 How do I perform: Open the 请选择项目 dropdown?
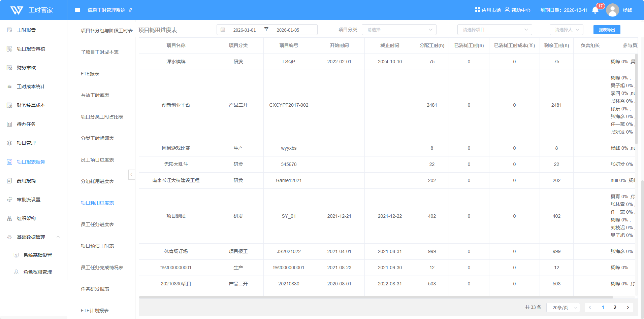(494, 30)
